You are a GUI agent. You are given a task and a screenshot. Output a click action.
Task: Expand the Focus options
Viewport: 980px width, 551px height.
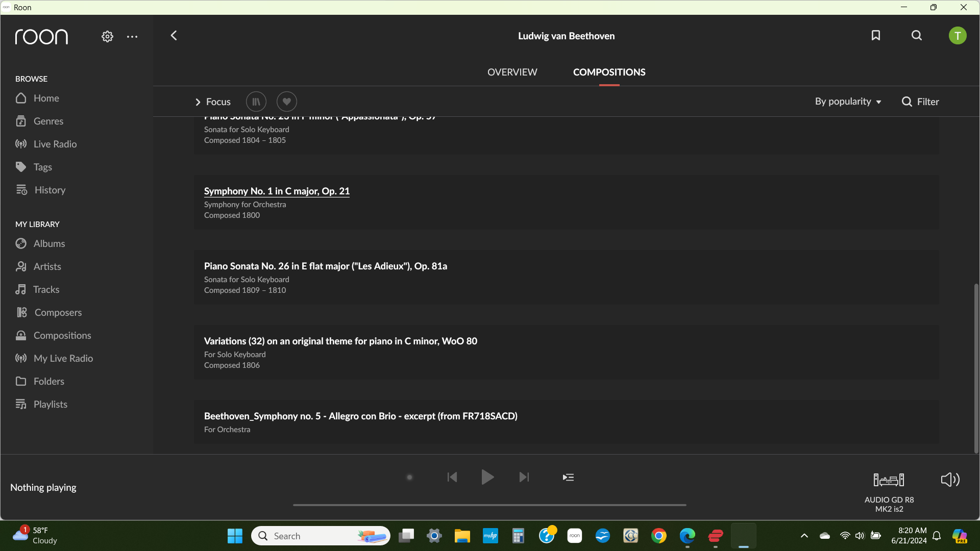tap(213, 102)
